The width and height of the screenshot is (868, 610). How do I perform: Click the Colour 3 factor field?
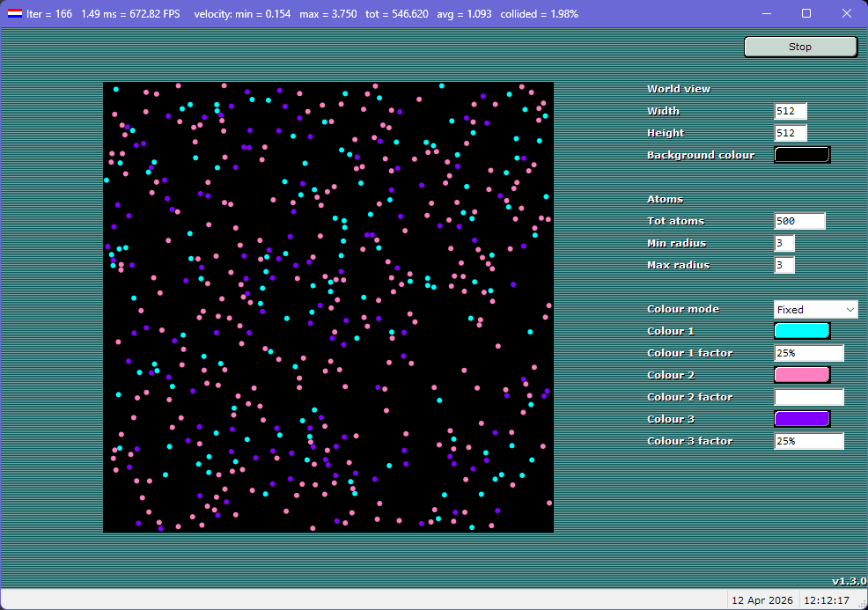click(x=808, y=441)
